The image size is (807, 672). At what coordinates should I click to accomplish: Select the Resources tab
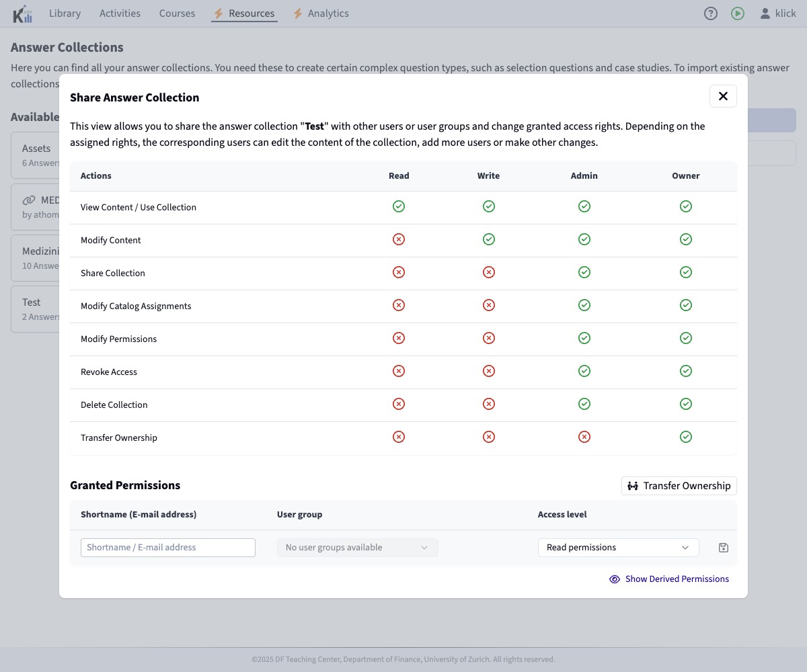point(244,13)
